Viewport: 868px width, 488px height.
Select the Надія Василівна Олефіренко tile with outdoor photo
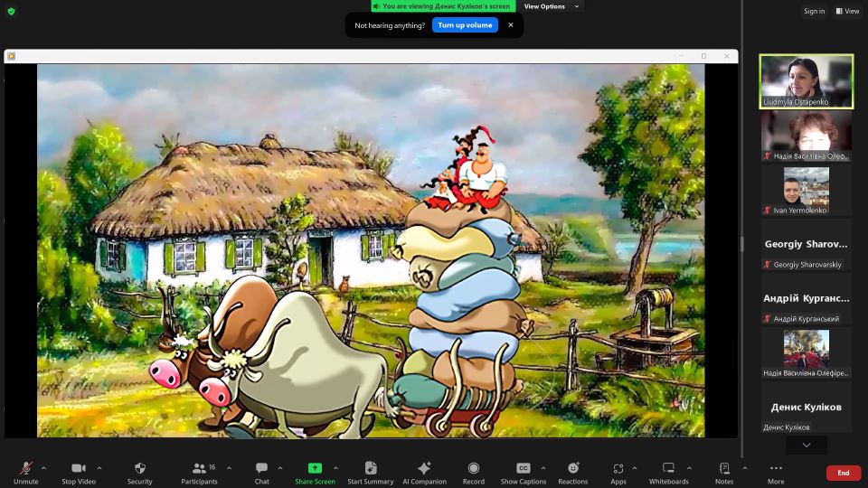coord(807,353)
